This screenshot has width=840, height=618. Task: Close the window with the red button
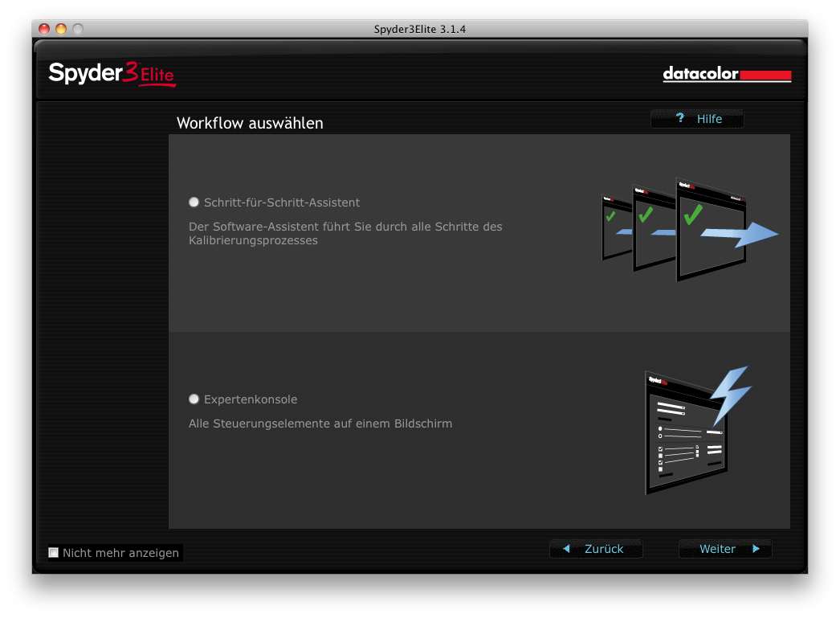45,29
